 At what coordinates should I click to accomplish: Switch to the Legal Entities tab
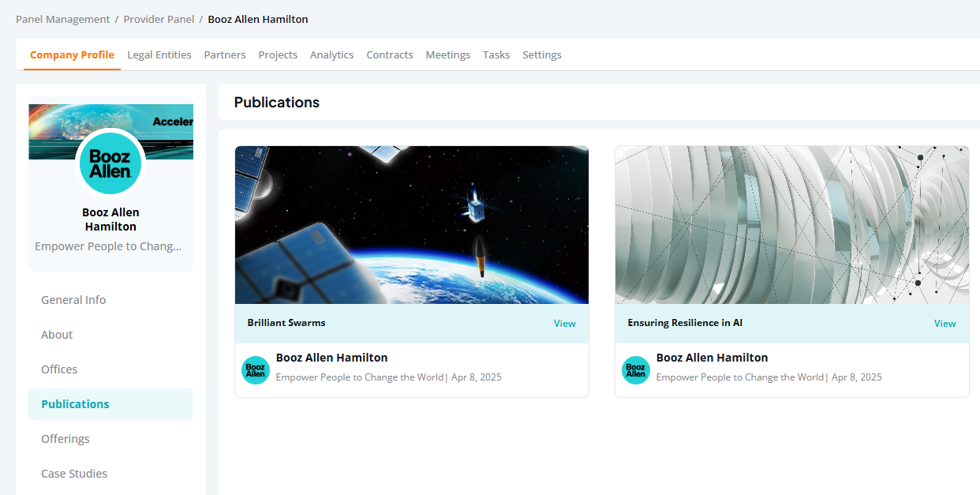[159, 54]
